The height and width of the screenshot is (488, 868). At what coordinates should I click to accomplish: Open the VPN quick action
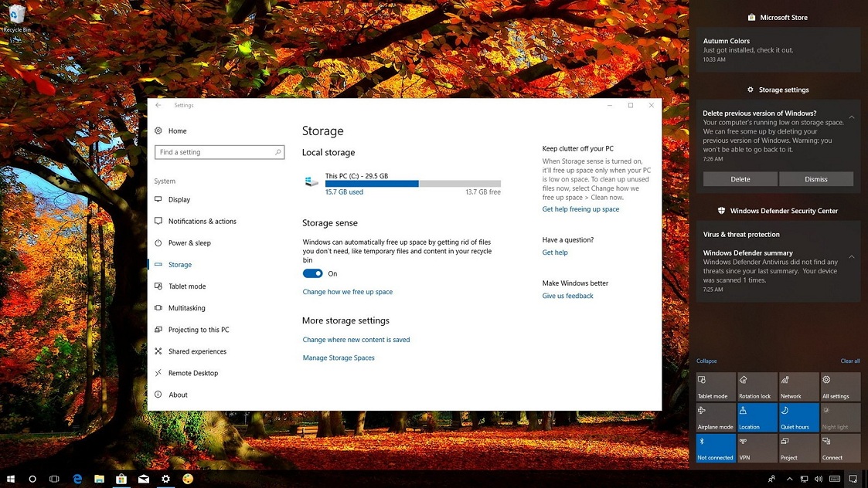pyautogui.click(x=756, y=448)
